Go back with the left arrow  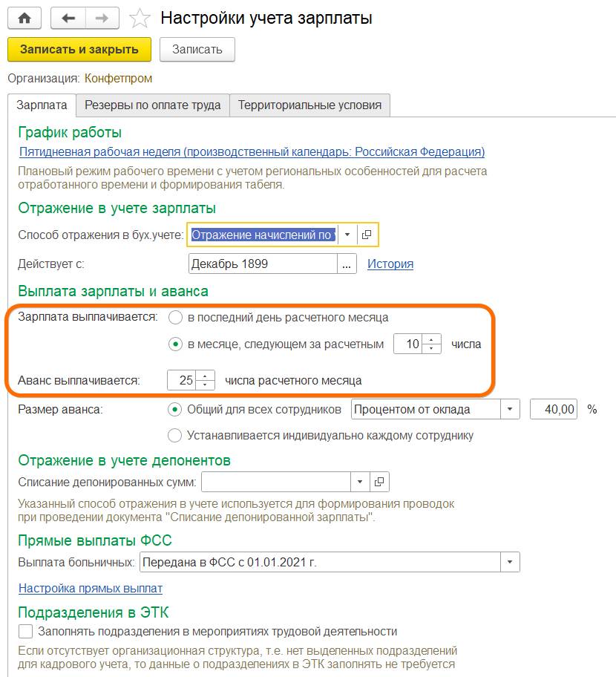[68, 18]
